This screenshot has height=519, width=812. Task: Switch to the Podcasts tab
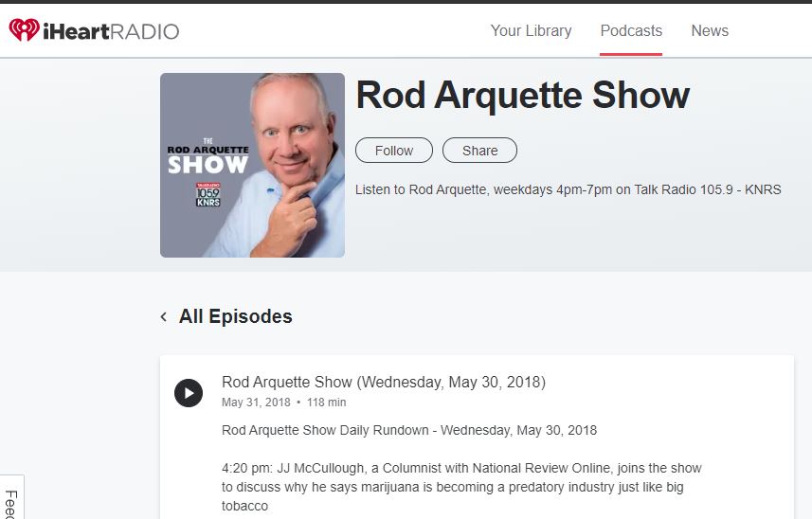(x=631, y=31)
